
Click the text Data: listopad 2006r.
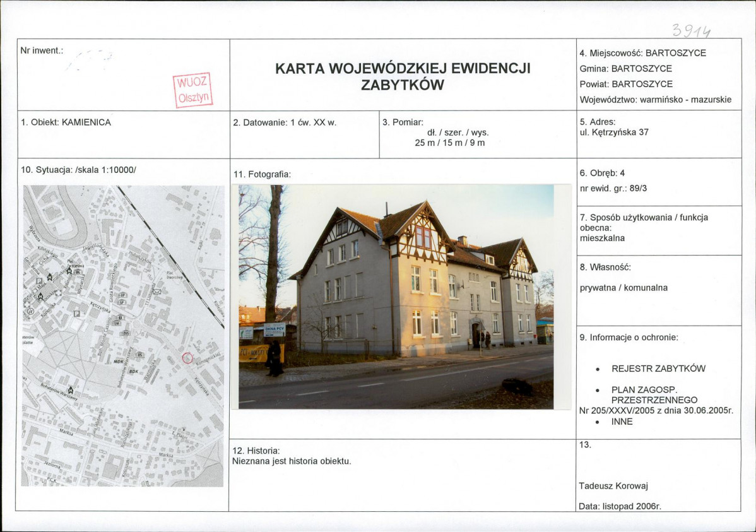[x=620, y=506]
